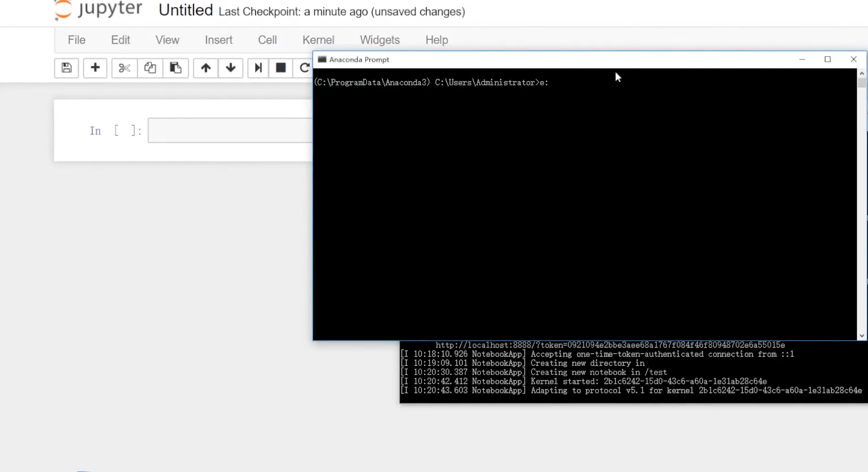Click into the empty code cell input
868x472 pixels.
[230, 131]
